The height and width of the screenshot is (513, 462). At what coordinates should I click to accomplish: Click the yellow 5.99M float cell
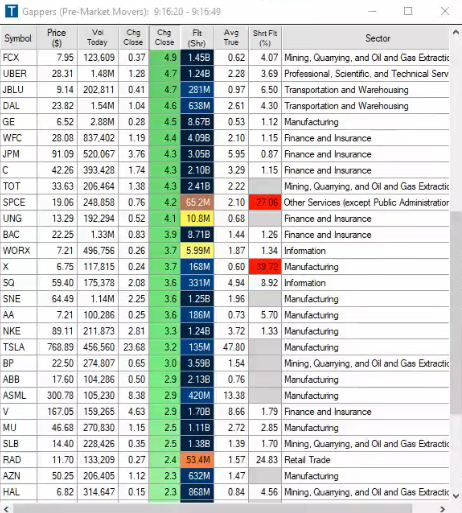point(197,250)
